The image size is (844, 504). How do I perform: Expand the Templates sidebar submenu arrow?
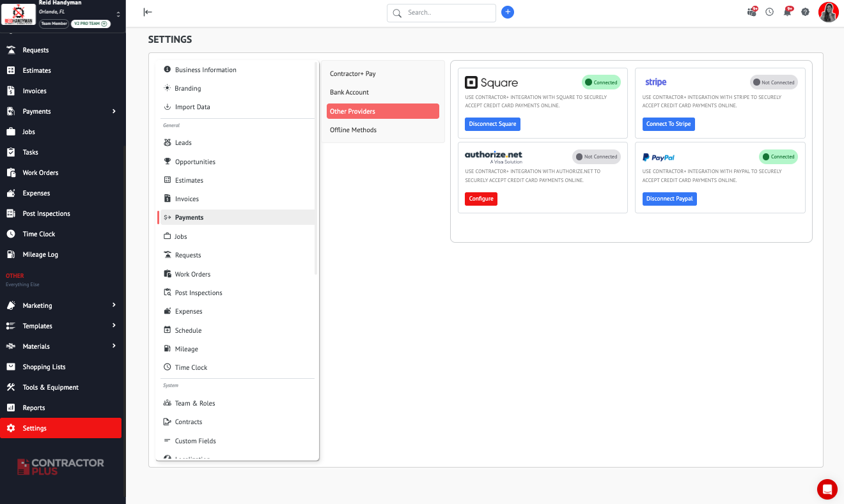114,326
